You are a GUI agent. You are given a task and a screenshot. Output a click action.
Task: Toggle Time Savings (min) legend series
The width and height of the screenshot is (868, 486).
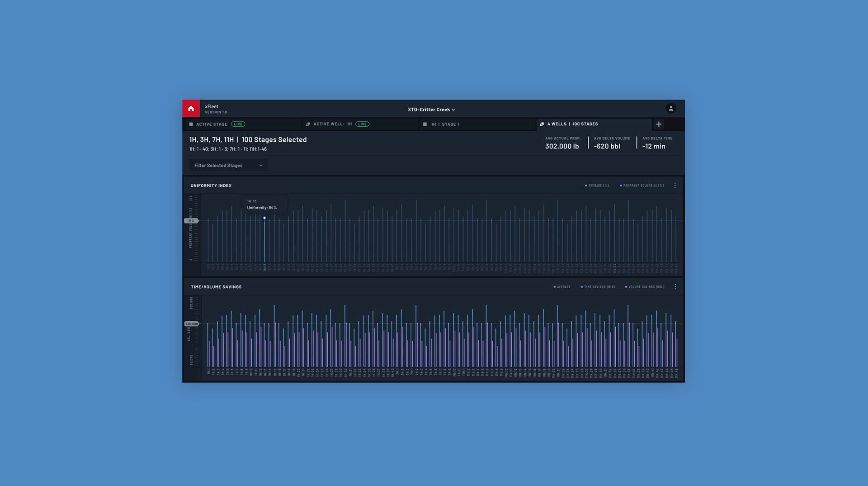pos(598,287)
